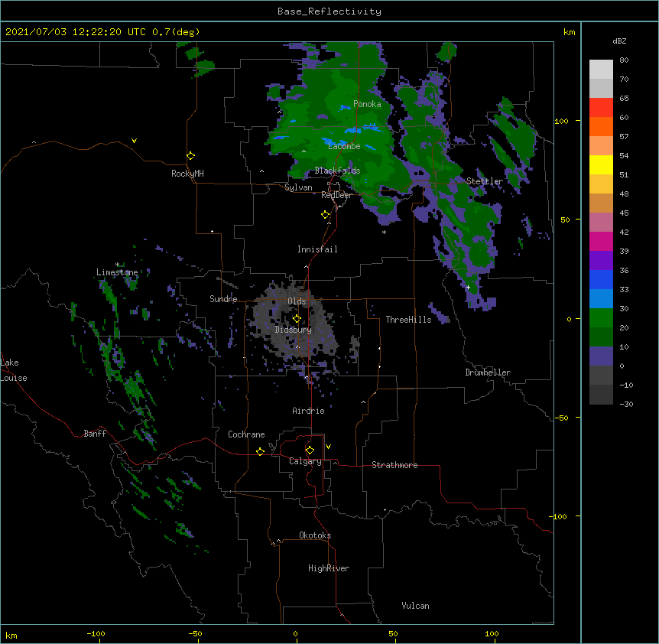This screenshot has width=659, height=644.
Task: Click the 0.7(deg) elevation angle text
Action: (176, 32)
